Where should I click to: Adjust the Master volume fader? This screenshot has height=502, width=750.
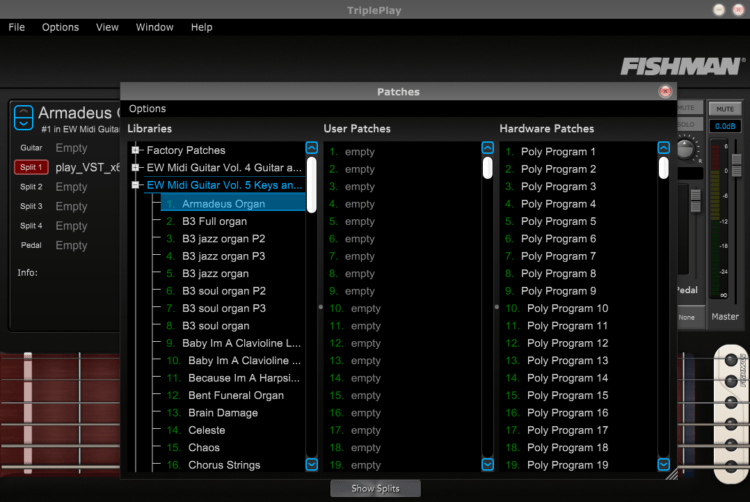737,165
